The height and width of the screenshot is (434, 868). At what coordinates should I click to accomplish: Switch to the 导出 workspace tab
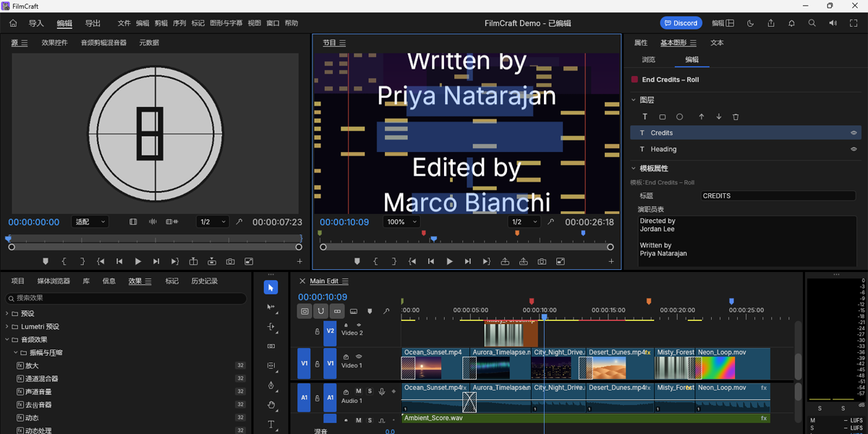(x=93, y=23)
